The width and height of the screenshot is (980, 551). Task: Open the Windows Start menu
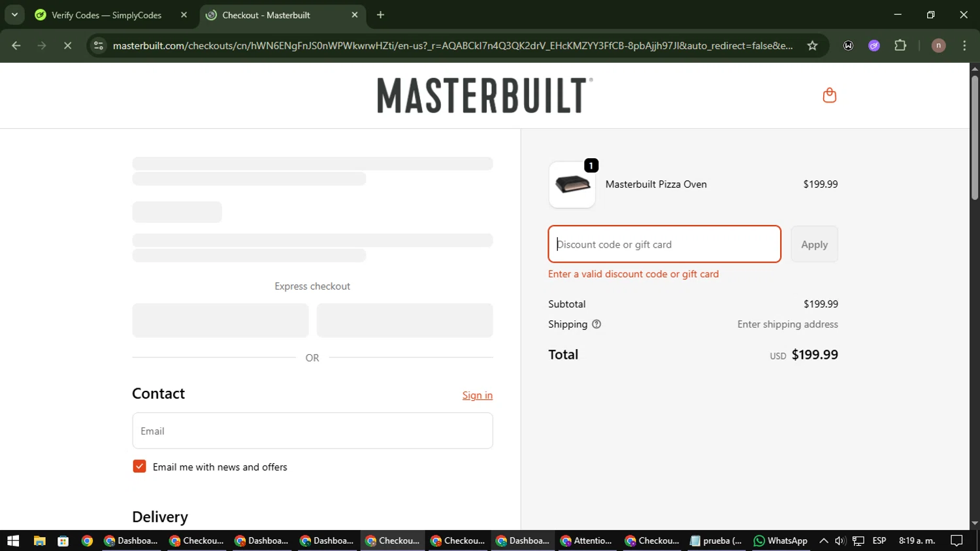click(13, 541)
